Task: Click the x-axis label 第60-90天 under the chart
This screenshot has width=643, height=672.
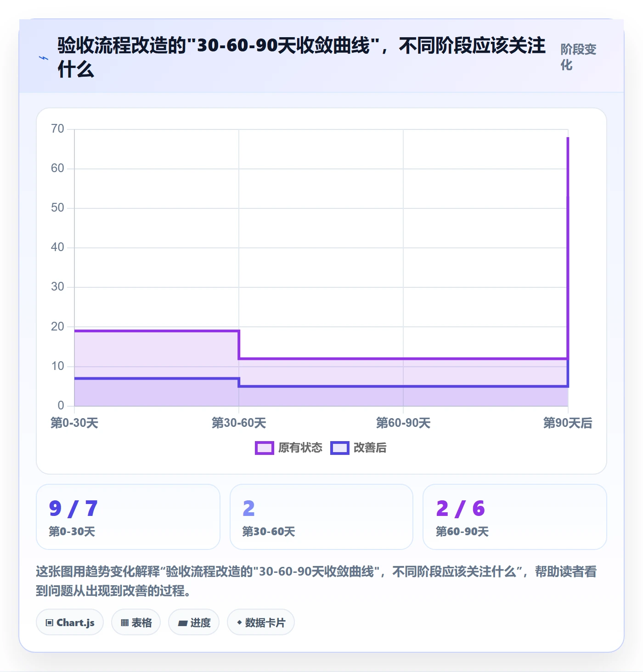Action: [403, 423]
